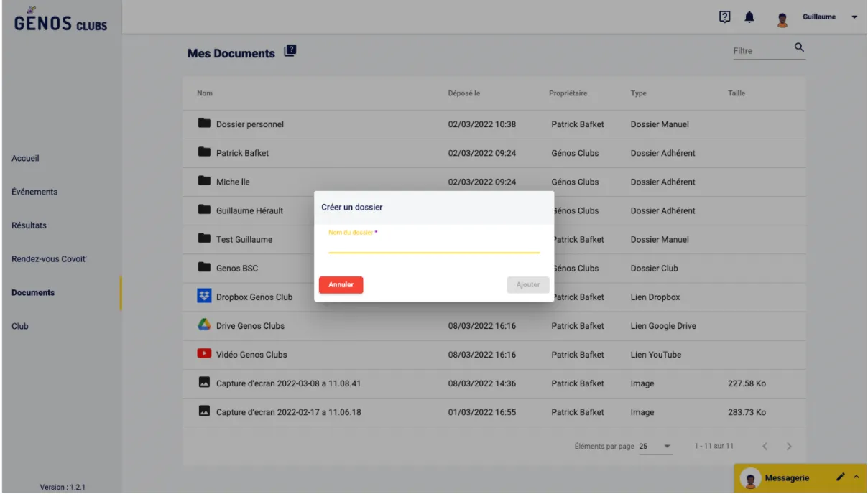
Task: Focus the Nom du dossier field
Action: click(433, 244)
